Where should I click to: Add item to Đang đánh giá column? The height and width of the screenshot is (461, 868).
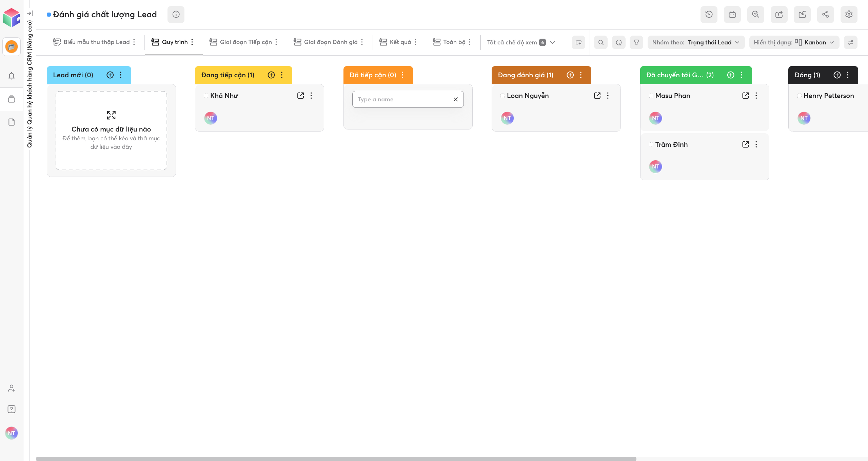coord(570,75)
